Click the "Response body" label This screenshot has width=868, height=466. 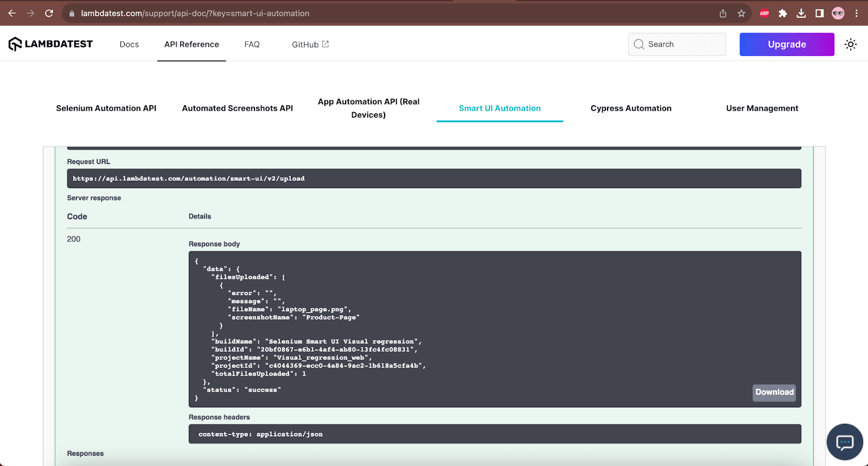(x=214, y=244)
